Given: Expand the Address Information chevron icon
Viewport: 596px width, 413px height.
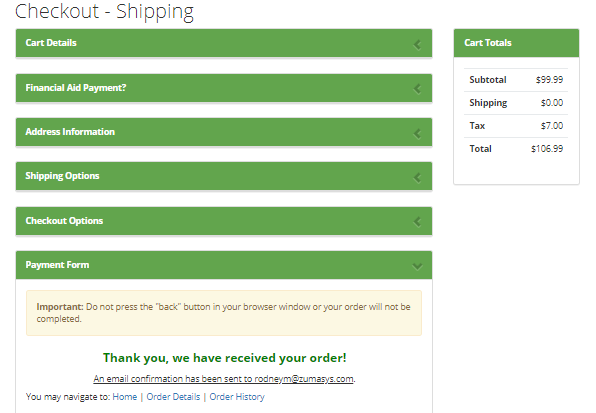Looking at the screenshot, I should pos(417,133).
